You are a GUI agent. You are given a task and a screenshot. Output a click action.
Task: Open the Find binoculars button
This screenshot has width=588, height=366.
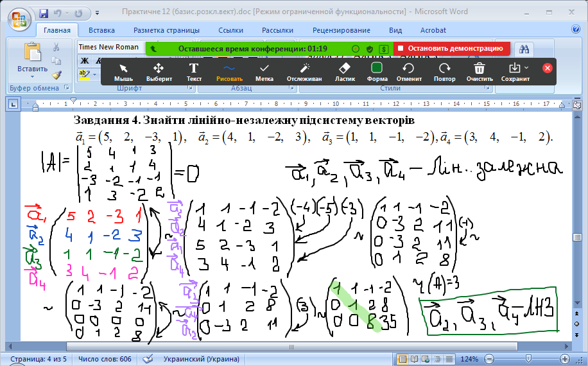pyautogui.click(x=524, y=49)
